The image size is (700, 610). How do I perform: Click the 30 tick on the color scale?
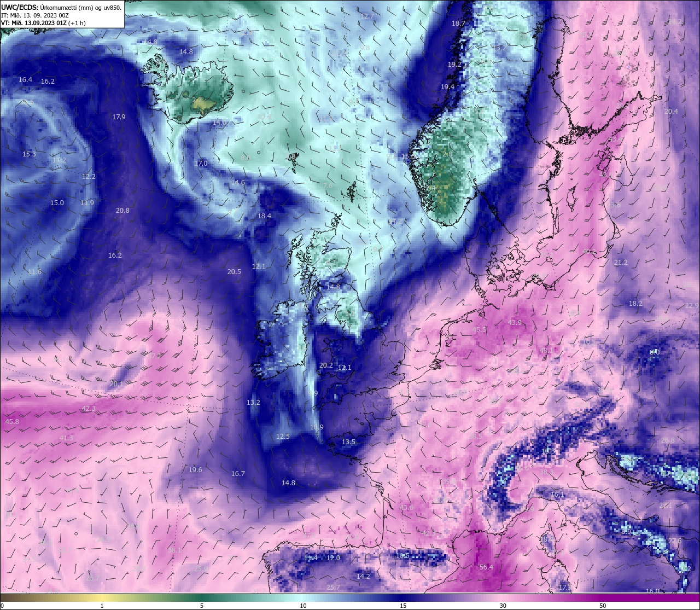coord(503,606)
